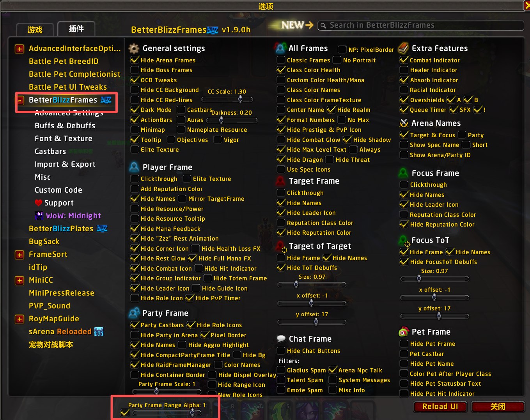Switch to the 游戏 tab
This screenshot has height=420, width=530.
tap(35, 30)
